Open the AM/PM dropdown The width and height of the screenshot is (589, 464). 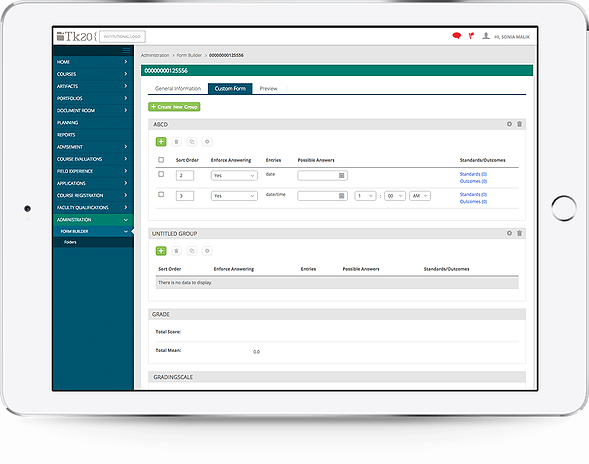tap(420, 196)
